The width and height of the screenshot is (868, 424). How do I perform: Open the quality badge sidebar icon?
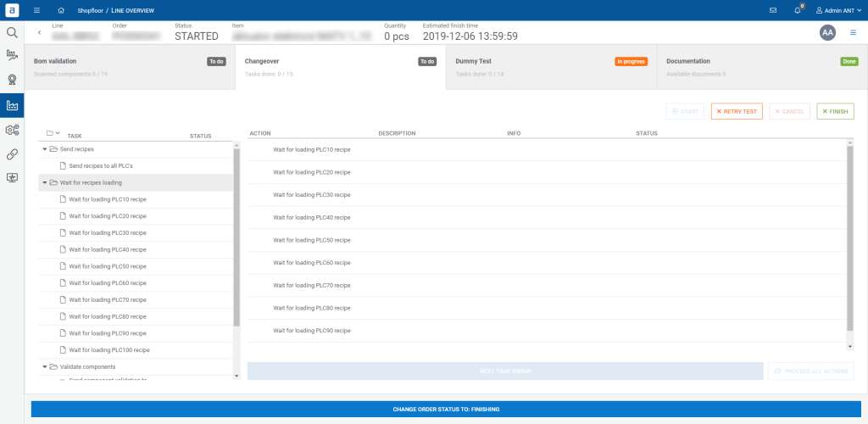(12, 79)
